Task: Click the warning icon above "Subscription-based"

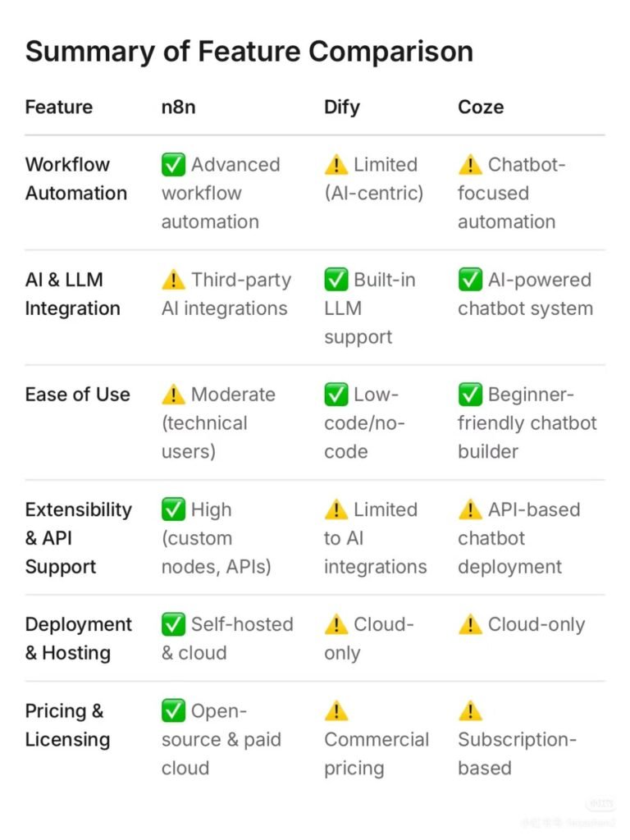Action: (x=470, y=710)
